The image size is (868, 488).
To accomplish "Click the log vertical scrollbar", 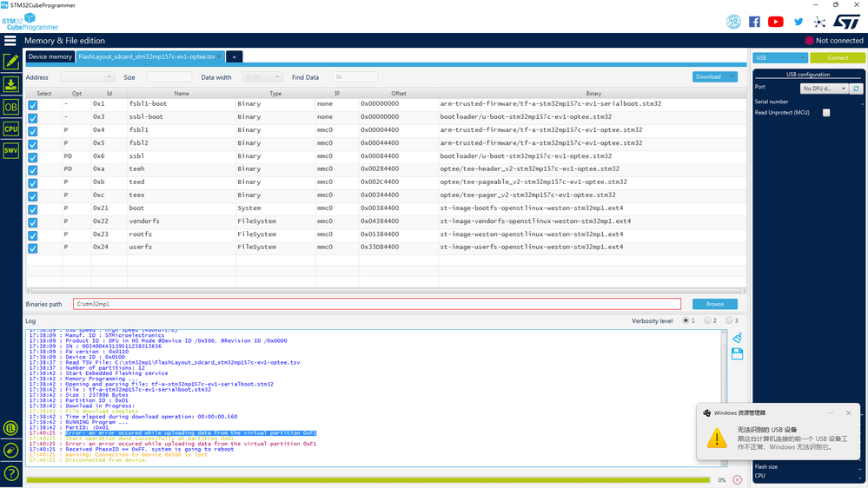I will (724, 398).
